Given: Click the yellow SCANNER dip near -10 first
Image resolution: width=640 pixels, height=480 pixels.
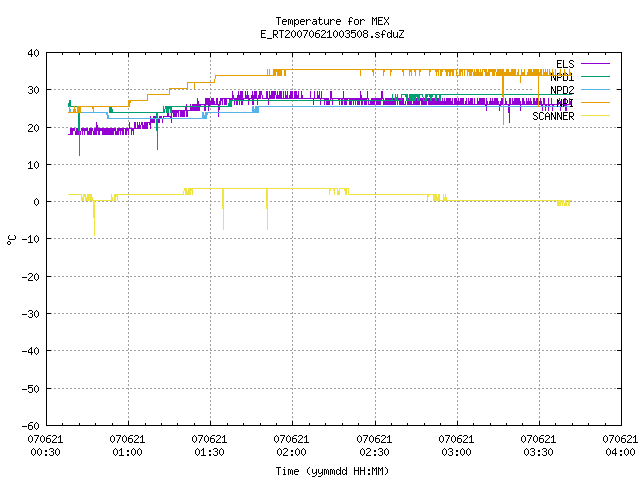Looking at the screenshot, I should [x=94, y=218].
